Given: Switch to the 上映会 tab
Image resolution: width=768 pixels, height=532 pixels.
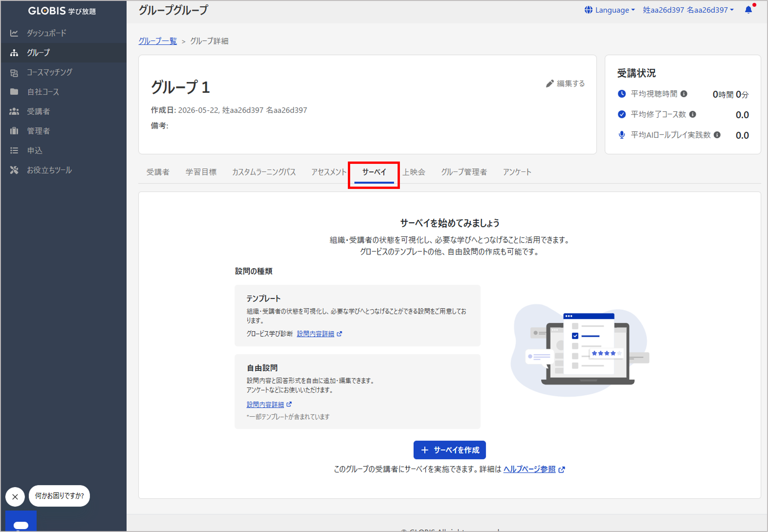Looking at the screenshot, I should (414, 172).
